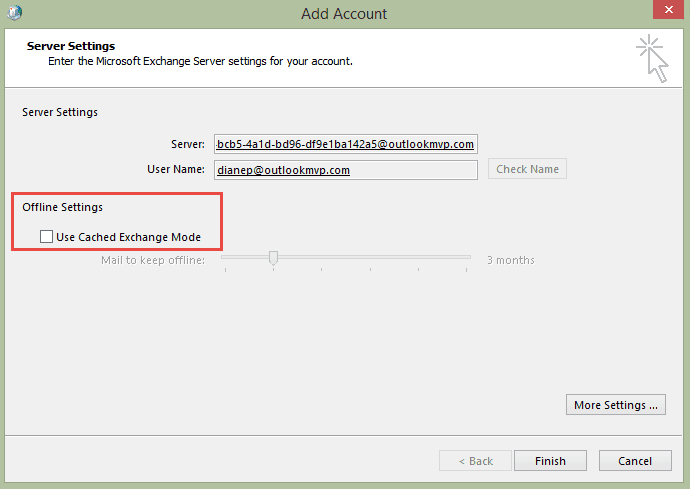
Task: Click the Add Account title bar text
Action: coord(344,14)
